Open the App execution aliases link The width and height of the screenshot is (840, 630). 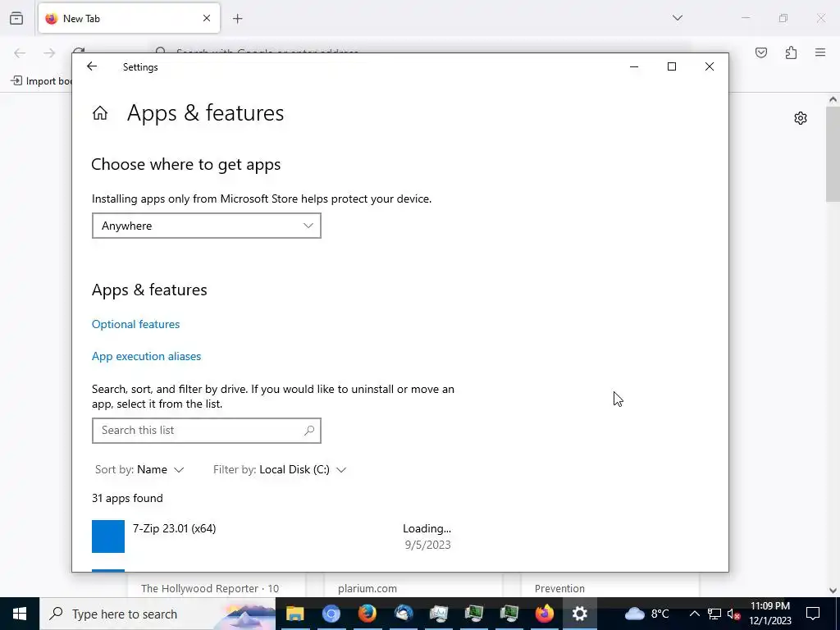[146, 356]
